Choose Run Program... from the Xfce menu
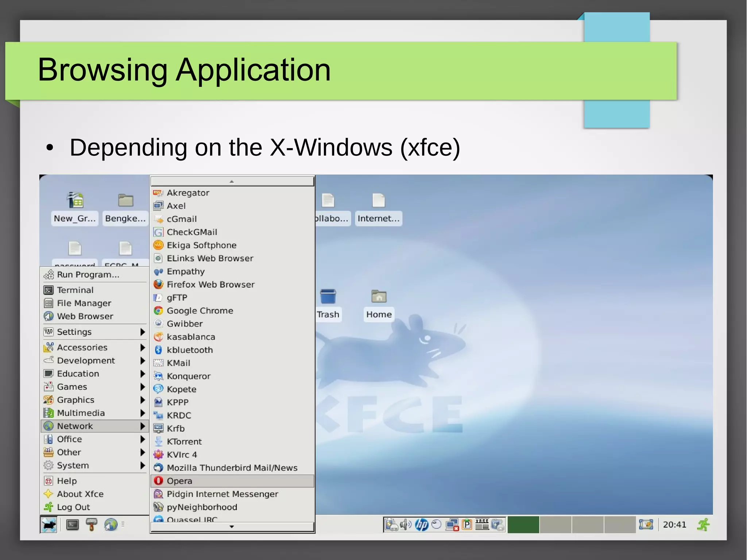The width and height of the screenshot is (747, 560). point(94,275)
